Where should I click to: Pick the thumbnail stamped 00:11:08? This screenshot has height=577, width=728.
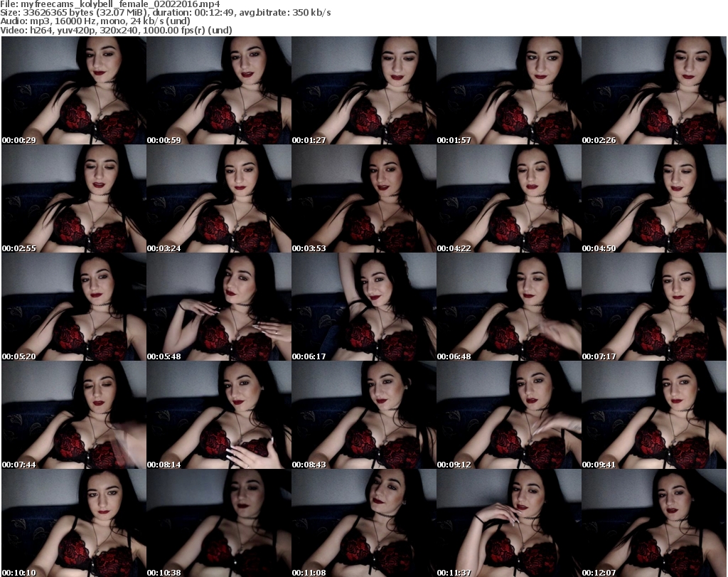(363, 523)
